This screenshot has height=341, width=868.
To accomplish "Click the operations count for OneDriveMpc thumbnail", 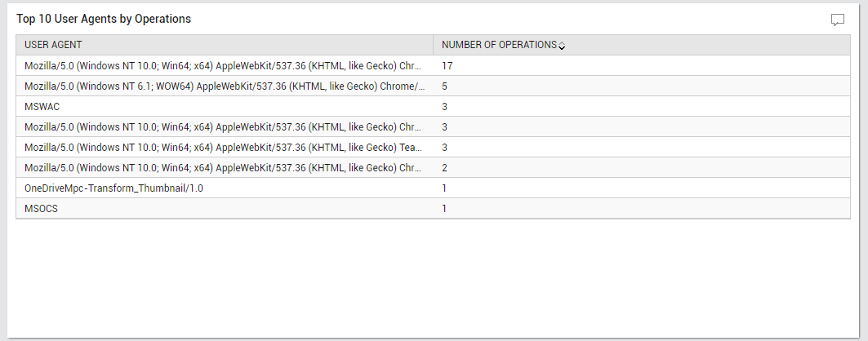I will click(x=444, y=188).
